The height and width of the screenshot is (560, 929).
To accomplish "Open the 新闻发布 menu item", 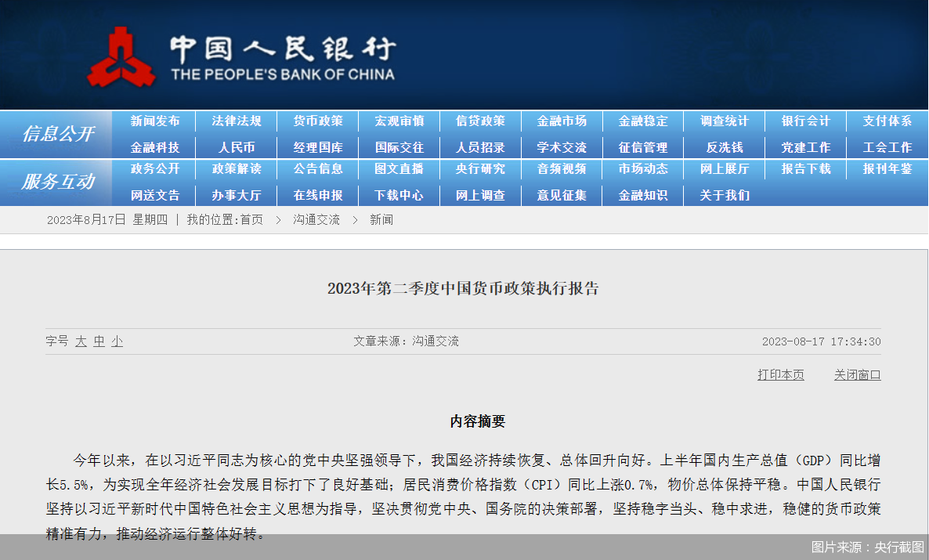I will click(x=156, y=121).
